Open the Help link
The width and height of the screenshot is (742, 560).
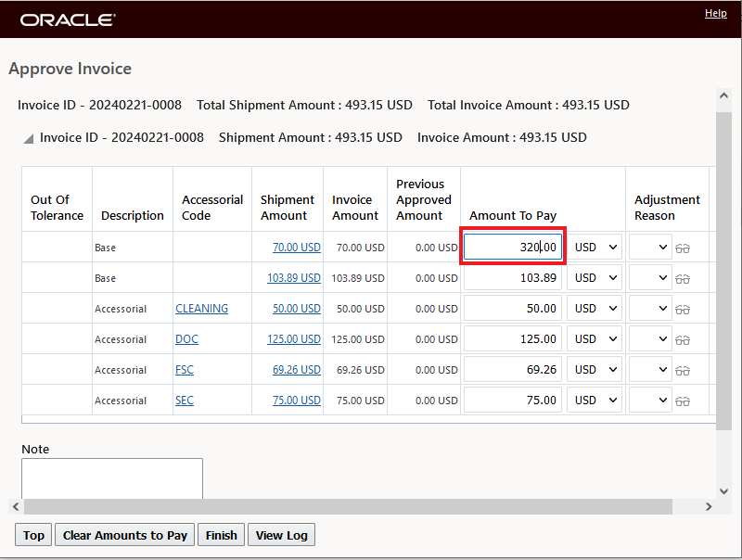point(715,13)
